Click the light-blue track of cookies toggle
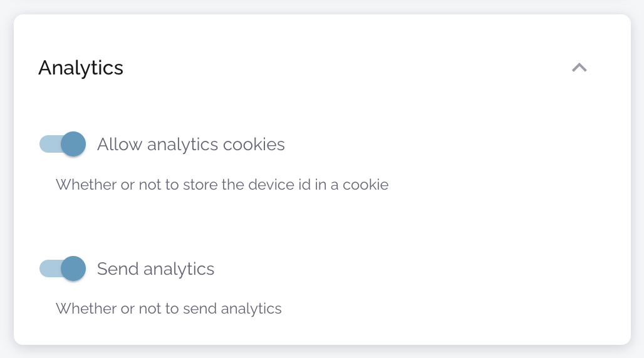Viewport: 644px width, 358px height. pyautogui.click(x=49, y=144)
